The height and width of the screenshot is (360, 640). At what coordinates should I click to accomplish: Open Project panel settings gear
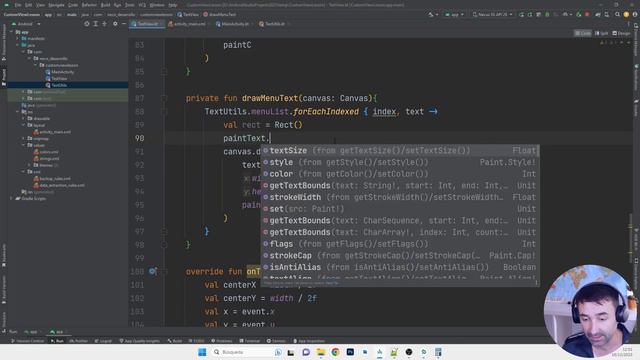pyautogui.click(x=115, y=24)
